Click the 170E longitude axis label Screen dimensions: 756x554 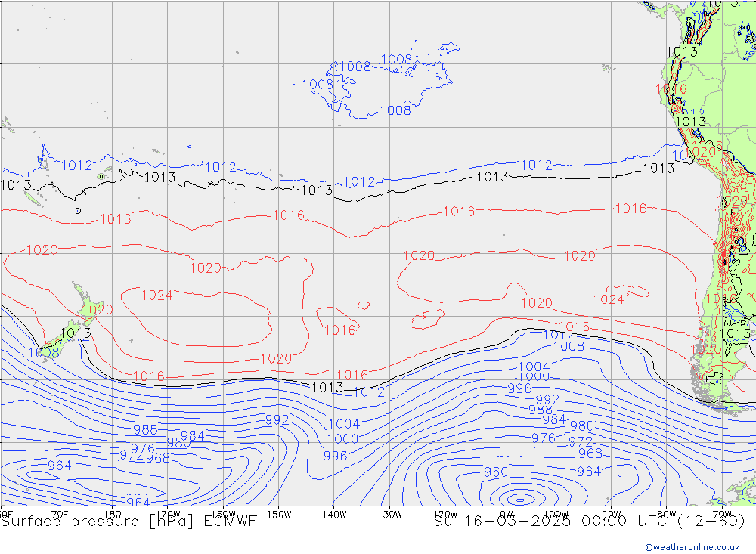(x=57, y=515)
